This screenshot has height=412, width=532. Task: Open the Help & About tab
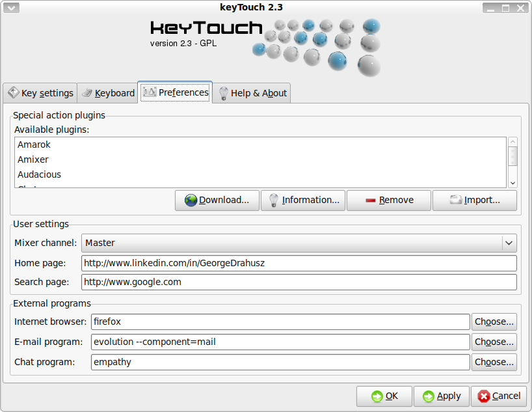click(252, 93)
